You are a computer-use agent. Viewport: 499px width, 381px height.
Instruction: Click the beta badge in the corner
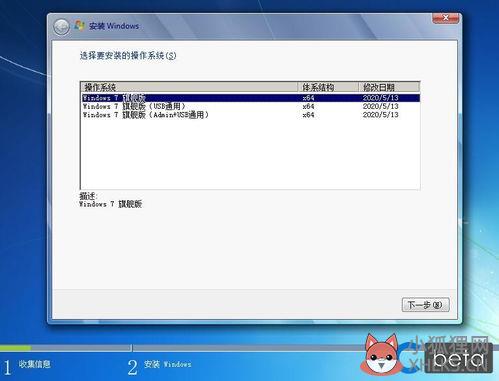458,359
